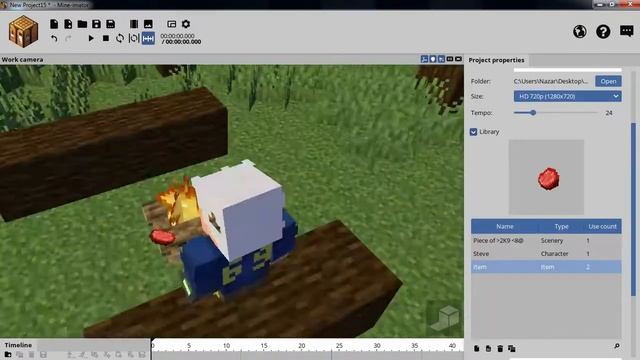Click the Save project floppy icon

coord(96,24)
